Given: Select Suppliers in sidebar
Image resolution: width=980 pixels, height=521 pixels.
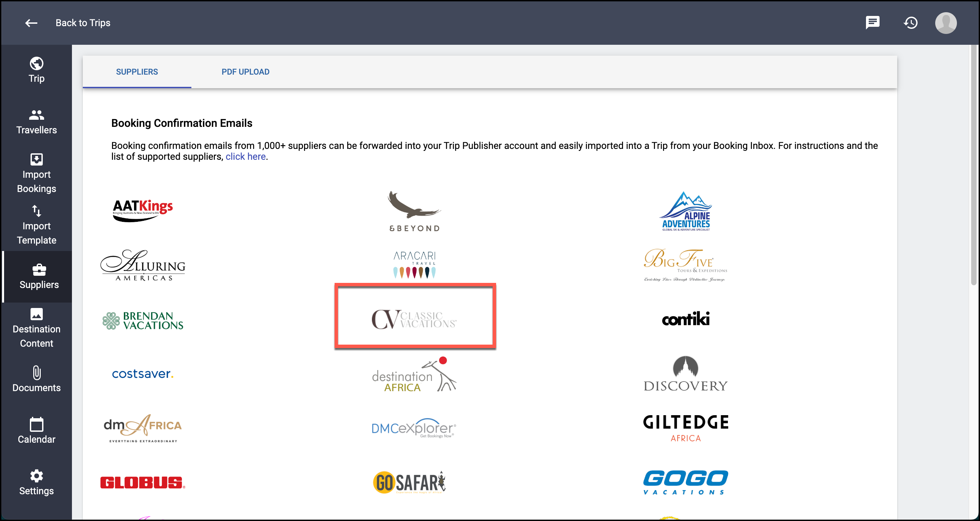Looking at the screenshot, I should [x=38, y=276].
